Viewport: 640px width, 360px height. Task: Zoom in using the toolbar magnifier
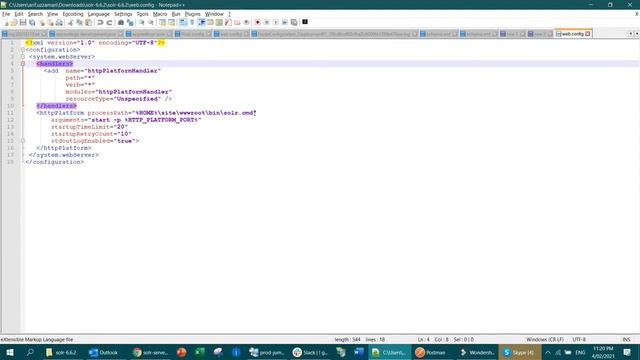[x=142, y=22]
